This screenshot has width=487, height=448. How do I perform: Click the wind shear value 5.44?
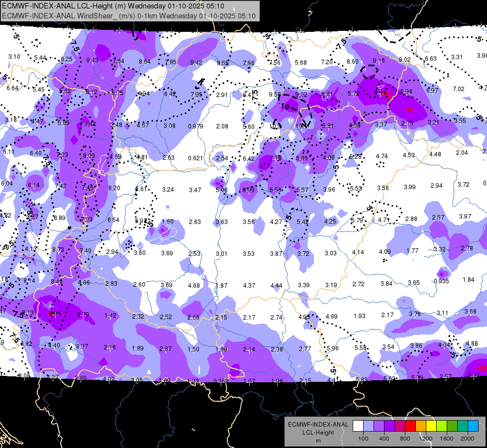pyautogui.click(x=40, y=58)
